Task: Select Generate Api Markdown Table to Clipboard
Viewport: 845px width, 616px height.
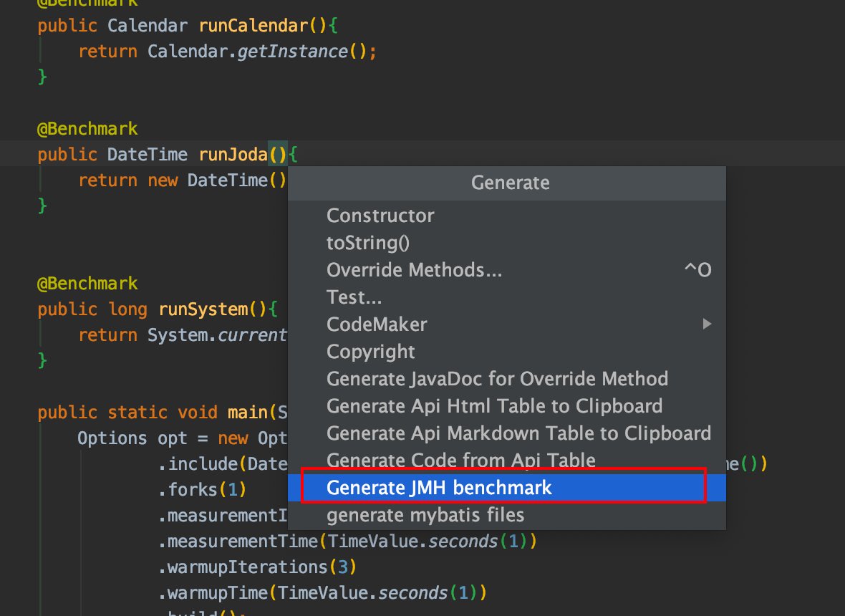Action: (x=506, y=433)
